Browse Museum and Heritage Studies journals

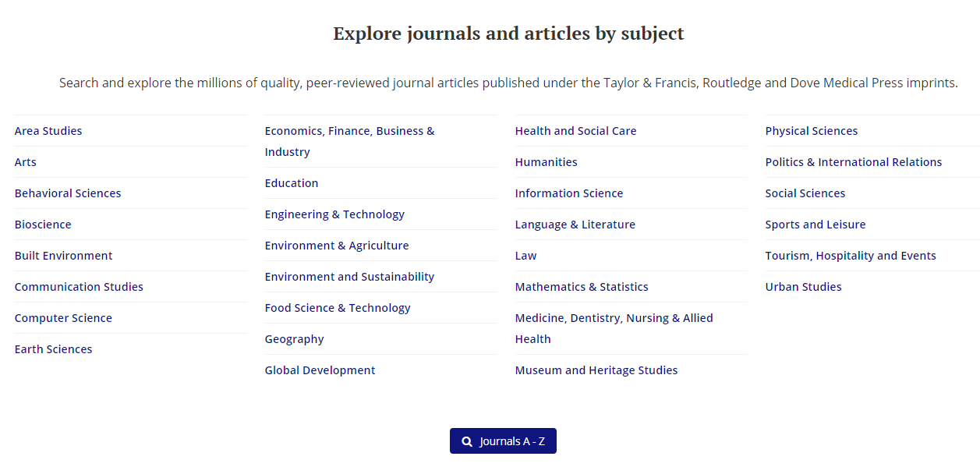point(596,370)
